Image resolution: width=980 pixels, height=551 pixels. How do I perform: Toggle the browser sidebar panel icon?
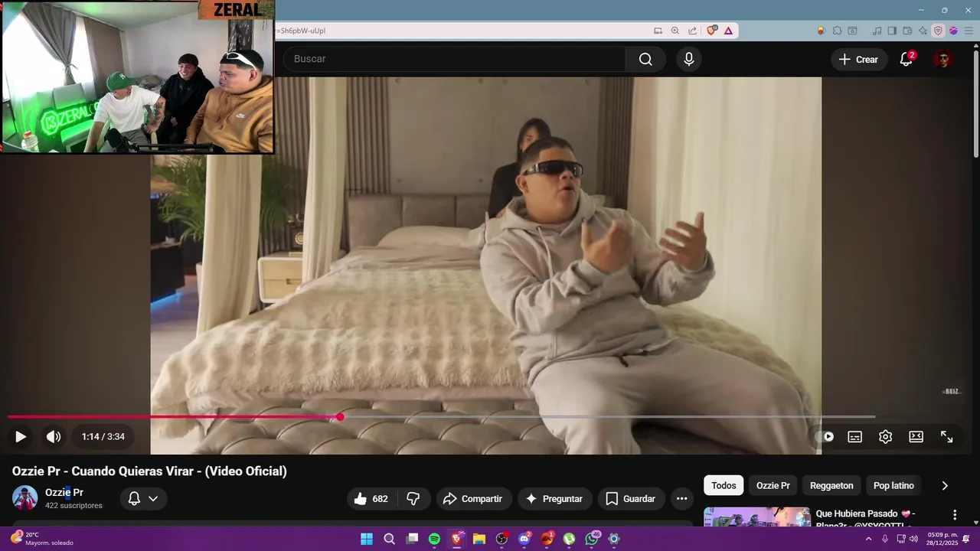tap(892, 31)
